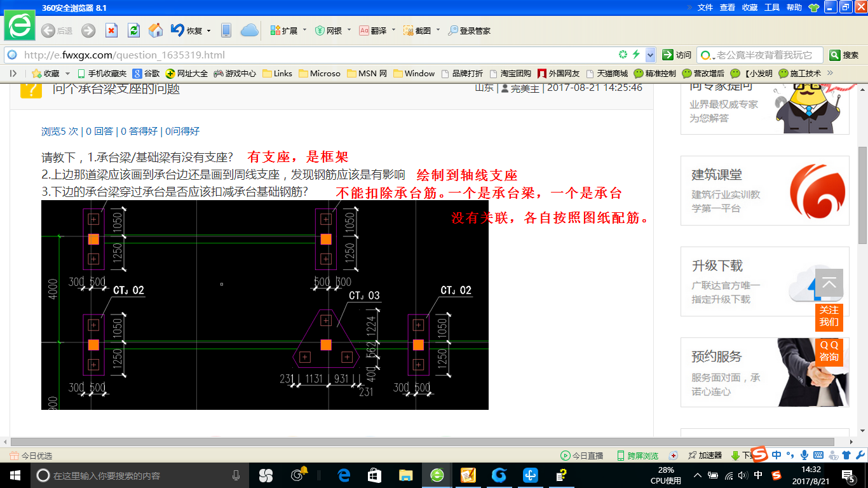Image resolution: width=868 pixels, height=488 pixels.
Task: Click the 搜索 search button
Action: 845,55
